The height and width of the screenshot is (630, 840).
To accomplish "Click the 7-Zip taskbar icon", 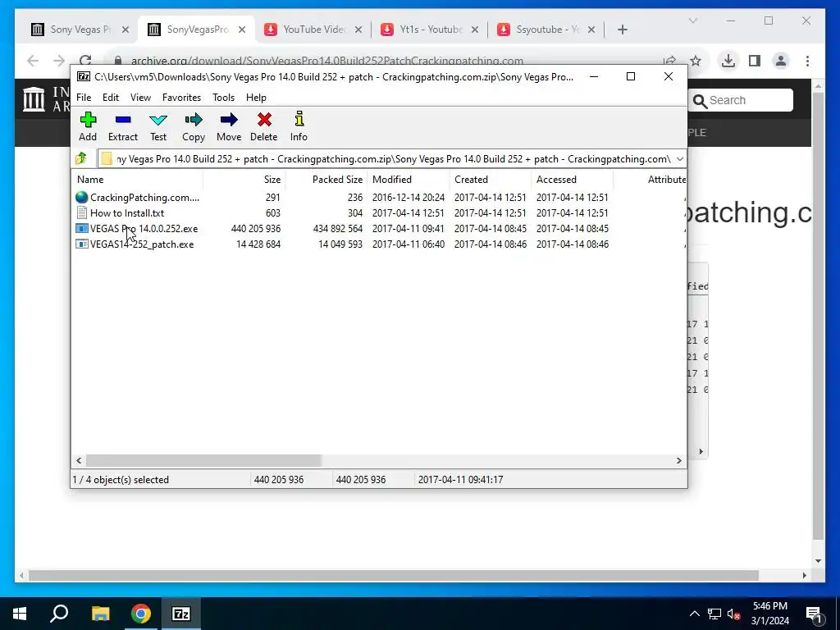I will pos(181,614).
